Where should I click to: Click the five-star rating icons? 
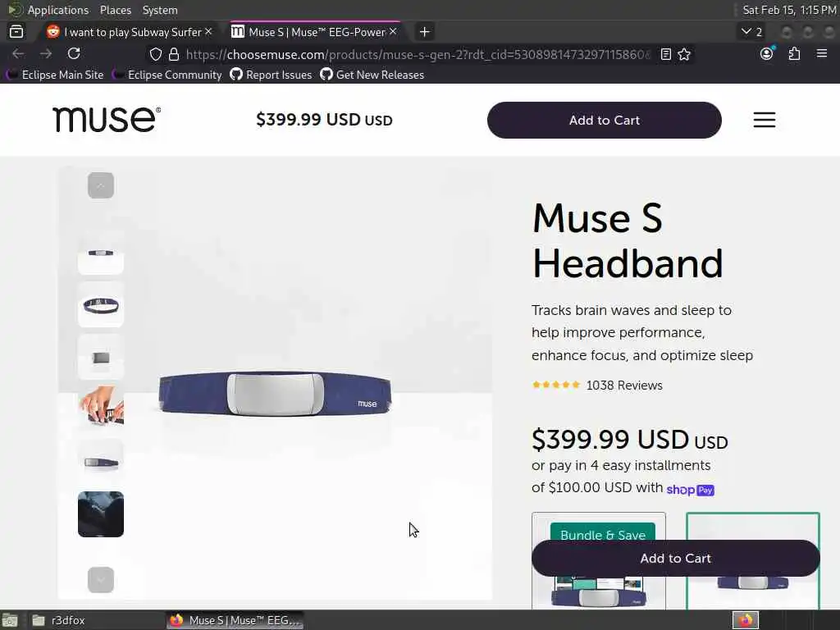pos(556,385)
